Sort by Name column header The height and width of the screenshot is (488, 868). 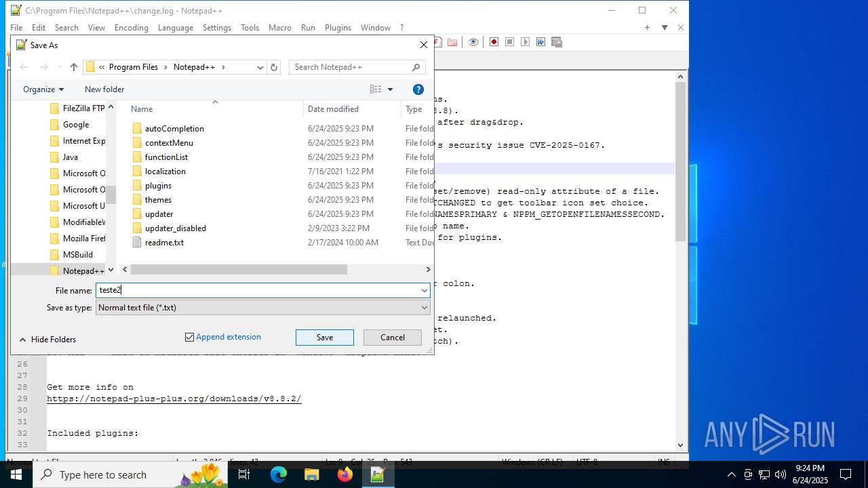coord(214,109)
